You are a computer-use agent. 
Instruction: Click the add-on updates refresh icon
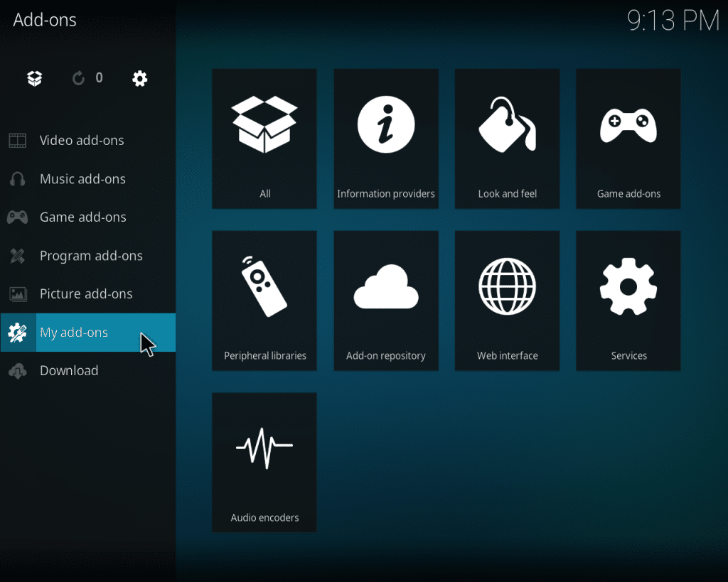pos(79,78)
